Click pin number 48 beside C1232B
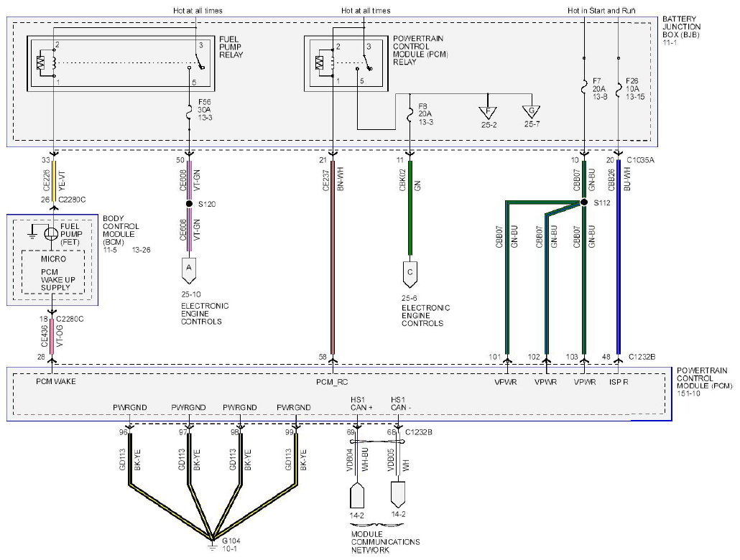740x560 pixels. coord(606,357)
